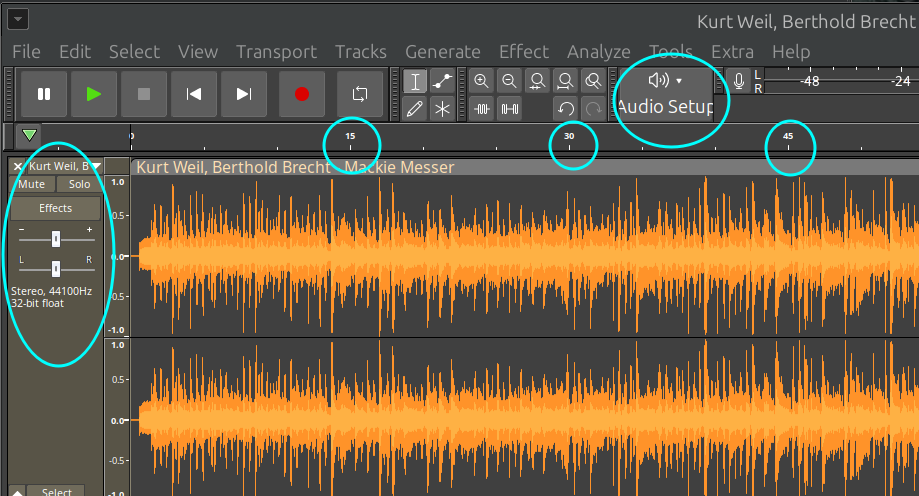
Task: Undo the last action
Action: (x=565, y=109)
